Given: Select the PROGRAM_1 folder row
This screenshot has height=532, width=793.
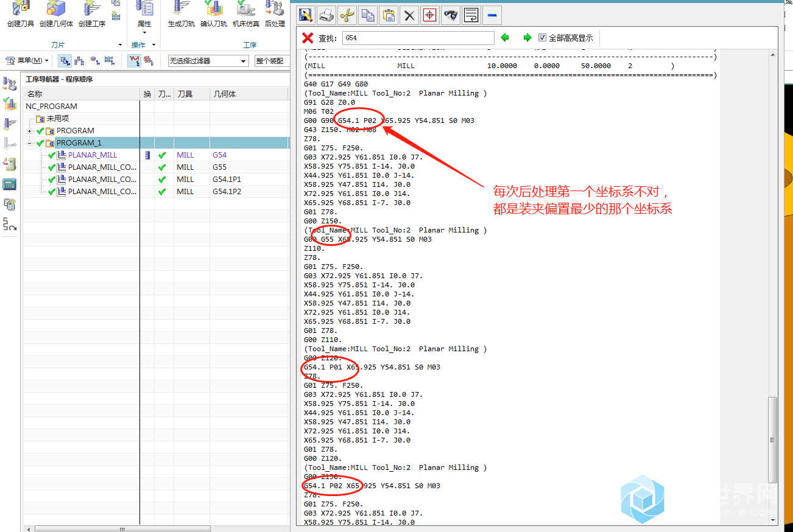Looking at the screenshot, I should [x=155, y=143].
